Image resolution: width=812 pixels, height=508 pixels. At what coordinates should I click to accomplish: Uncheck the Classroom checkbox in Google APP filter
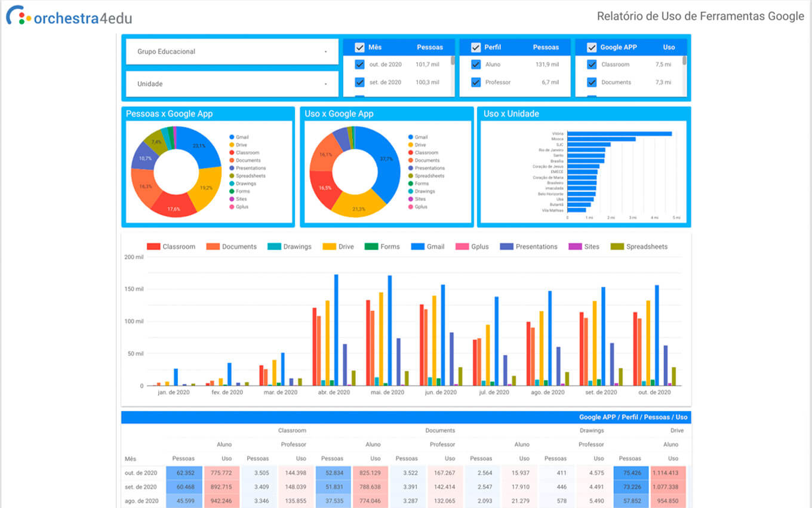pos(592,65)
